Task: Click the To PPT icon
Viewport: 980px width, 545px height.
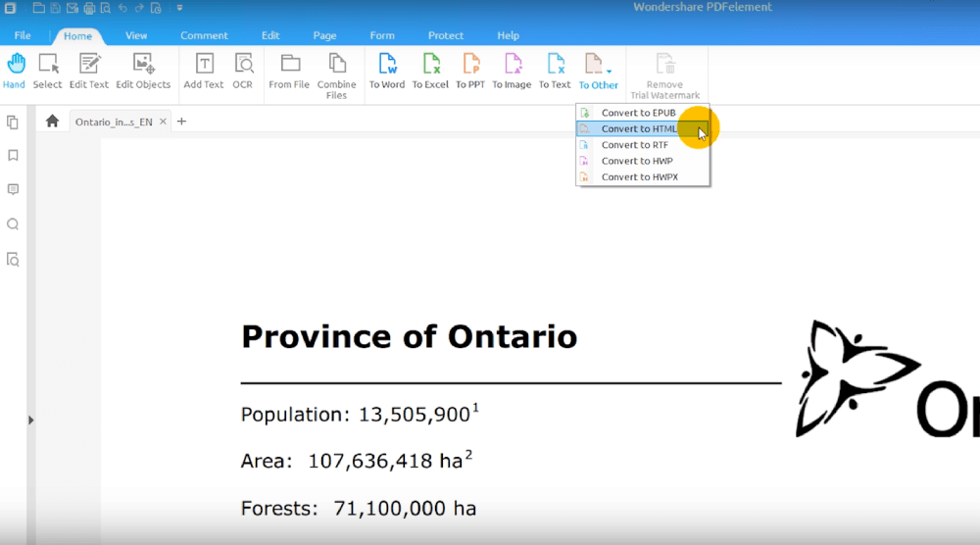Action: pyautogui.click(x=470, y=71)
